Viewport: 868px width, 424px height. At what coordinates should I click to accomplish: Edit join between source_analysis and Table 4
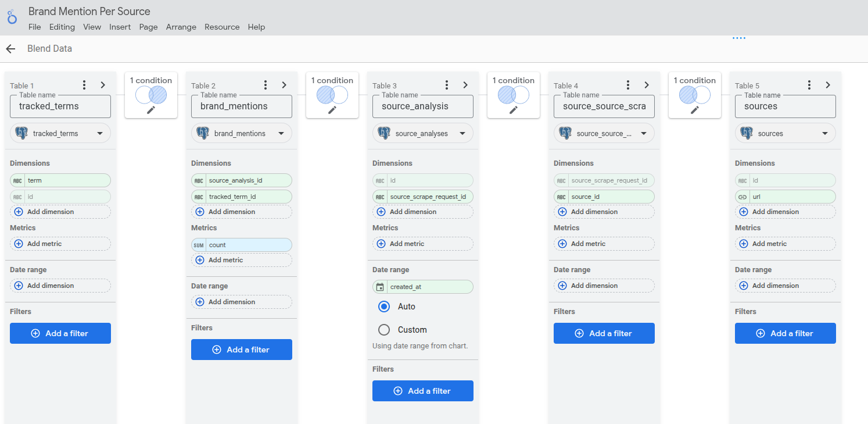[514, 109]
